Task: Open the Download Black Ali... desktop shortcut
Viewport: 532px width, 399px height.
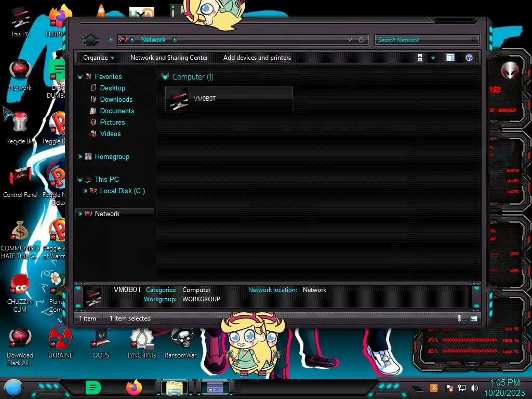Action: point(20,347)
